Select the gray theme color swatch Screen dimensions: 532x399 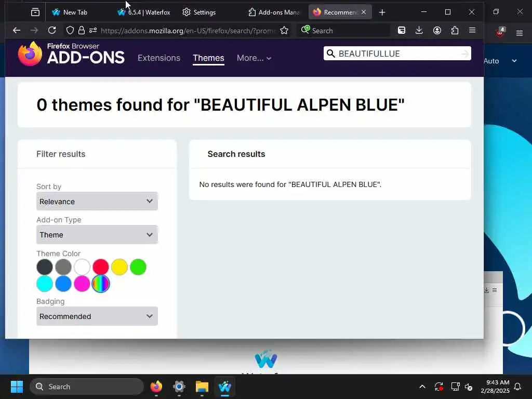(63, 267)
